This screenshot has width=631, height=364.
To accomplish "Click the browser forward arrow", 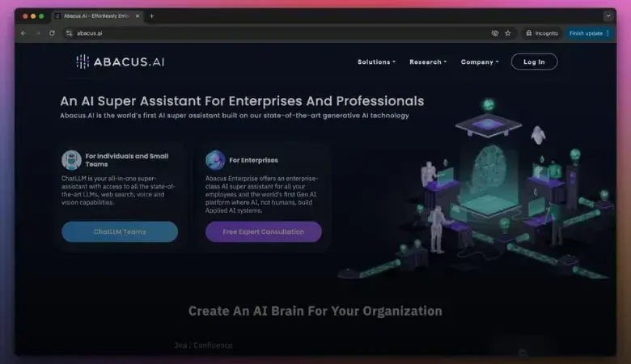I will click(x=37, y=33).
